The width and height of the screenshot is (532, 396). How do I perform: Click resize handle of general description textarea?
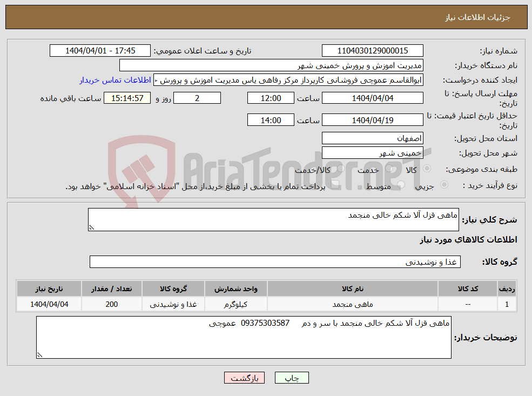click(x=91, y=227)
